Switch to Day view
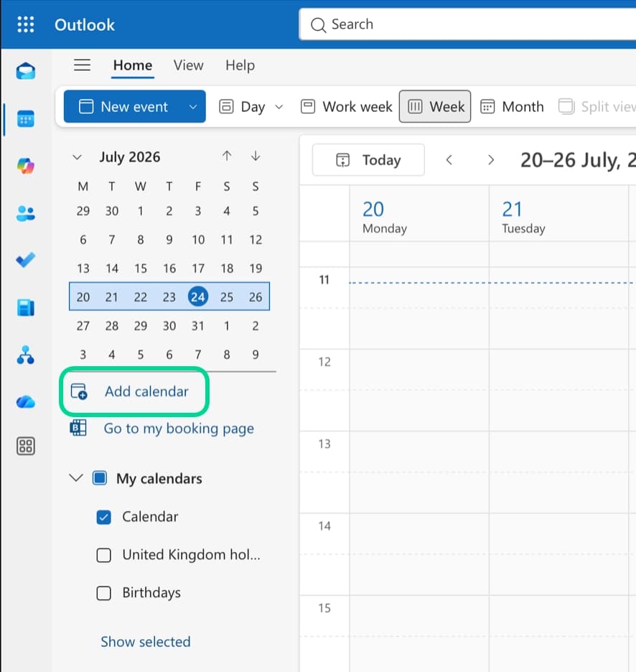The height and width of the screenshot is (672, 636). [243, 106]
